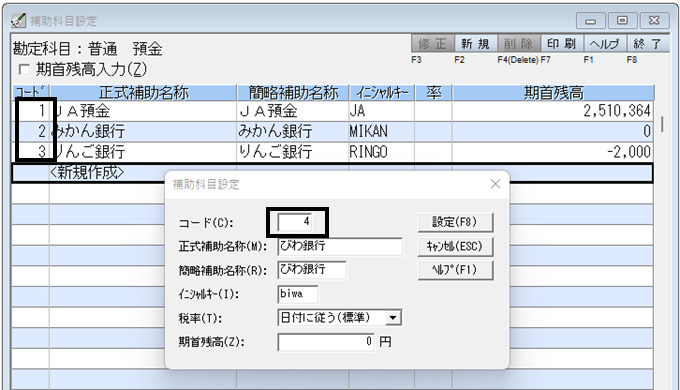The width and height of the screenshot is (680, 390).
Task: Click the RINGO initial key cell
Action: coord(382,152)
